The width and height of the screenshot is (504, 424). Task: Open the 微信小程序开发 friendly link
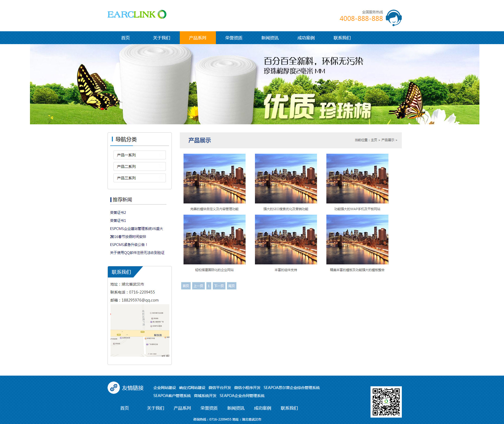click(x=247, y=388)
